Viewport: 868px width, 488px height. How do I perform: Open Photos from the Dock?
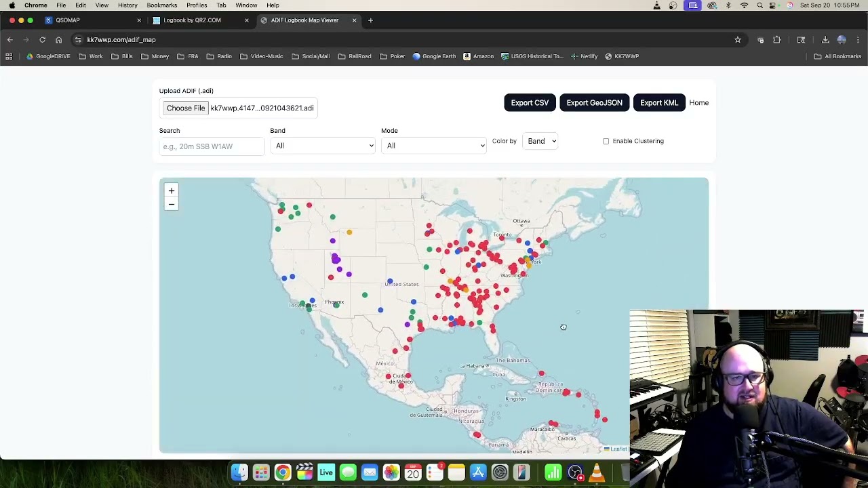[391, 472]
